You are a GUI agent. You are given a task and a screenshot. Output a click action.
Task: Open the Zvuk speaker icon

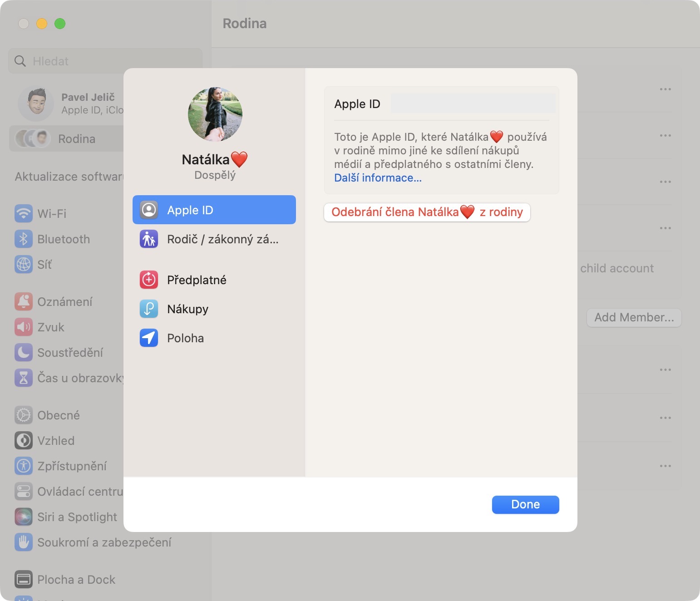point(24,327)
